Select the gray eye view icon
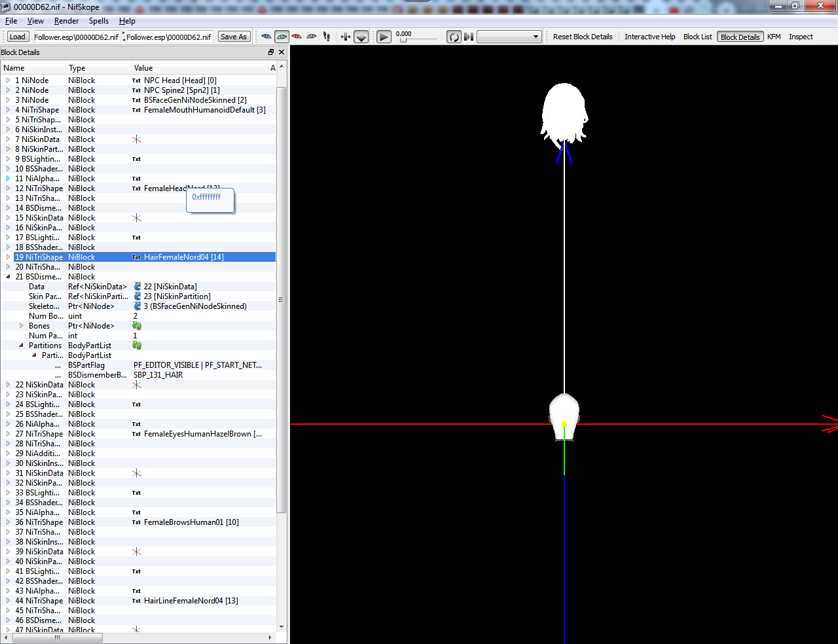838x644 pixels. [312, 37]
